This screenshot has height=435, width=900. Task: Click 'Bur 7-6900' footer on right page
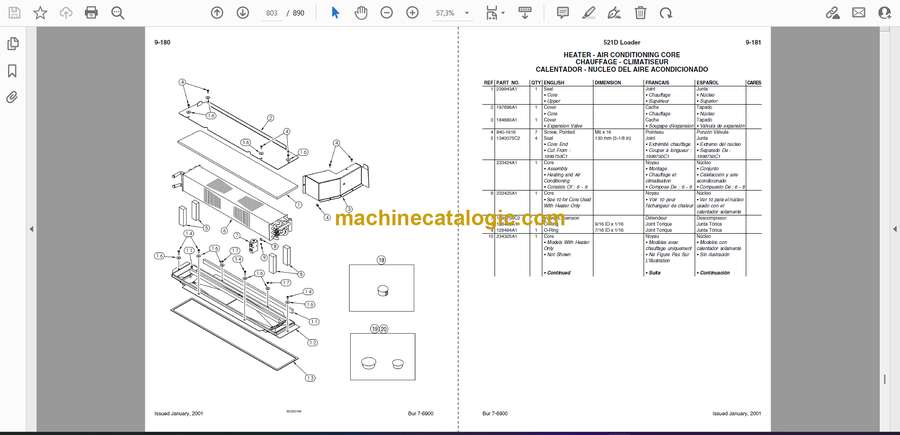click(x=495, y=413)
